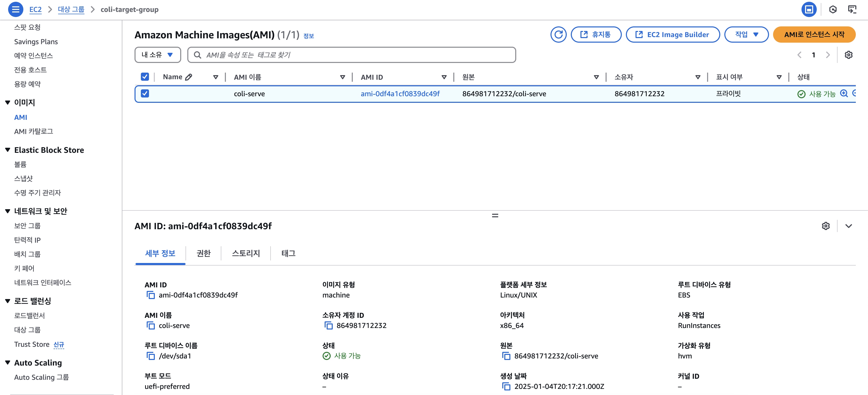Screen dimensions: 868x395
Task: Click EC2 breadcrumb link
Action: [35, 9]
